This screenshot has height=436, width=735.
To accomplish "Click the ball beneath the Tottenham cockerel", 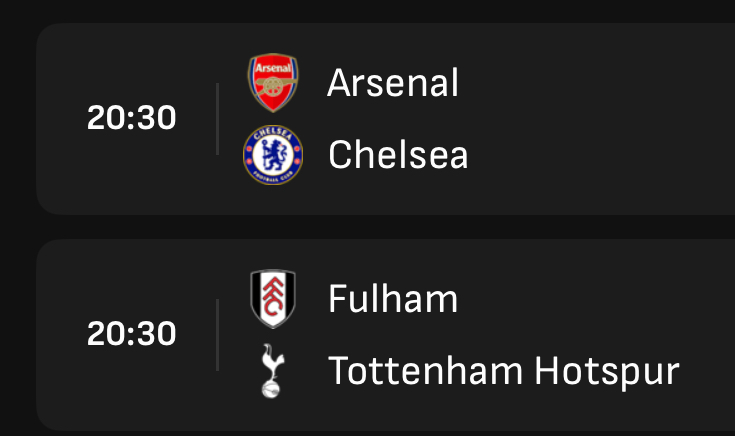I will pyautogui.click(x=270, y=390).
